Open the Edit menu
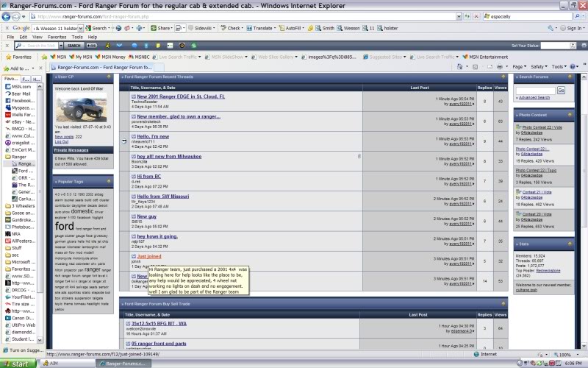This screenshot has width=588, height=368. click(x=24, y=38)
